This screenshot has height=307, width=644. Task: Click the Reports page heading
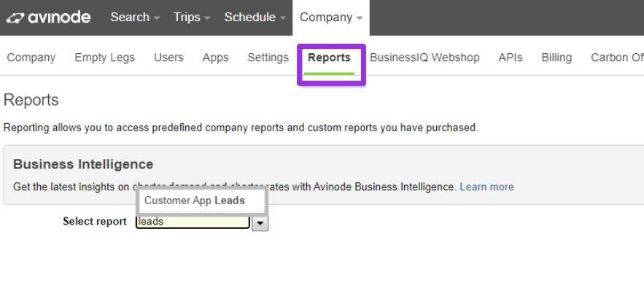coord(31,100)
